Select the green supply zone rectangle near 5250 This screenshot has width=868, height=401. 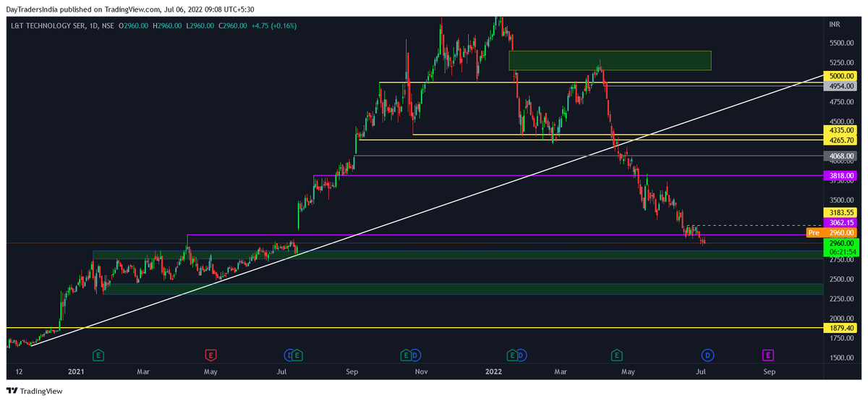(x=610, y=60)
